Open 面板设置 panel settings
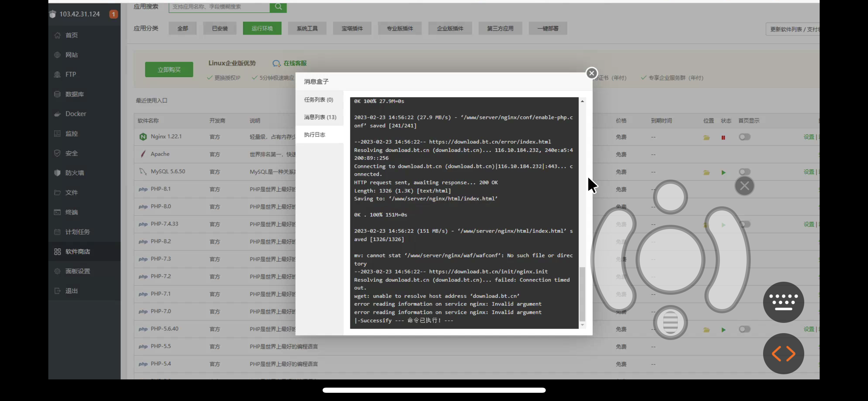This screenshot has width=868, height=401. click(84, 271)
